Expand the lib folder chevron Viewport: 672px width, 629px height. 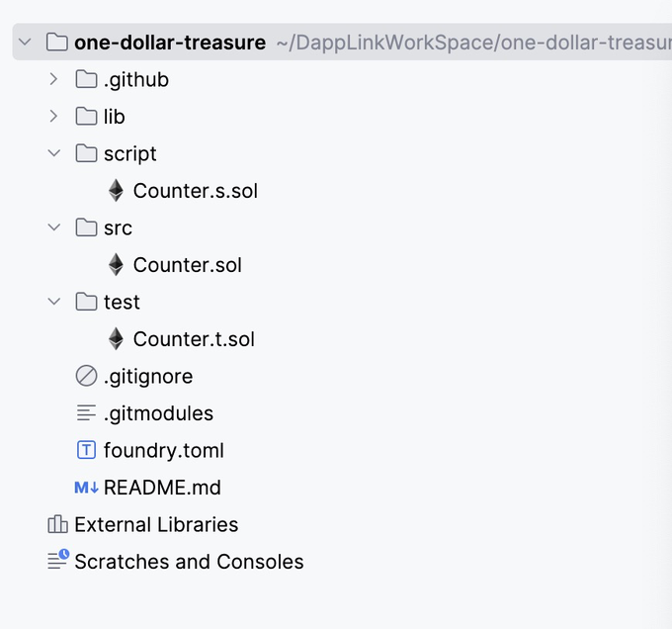(53, 116)
